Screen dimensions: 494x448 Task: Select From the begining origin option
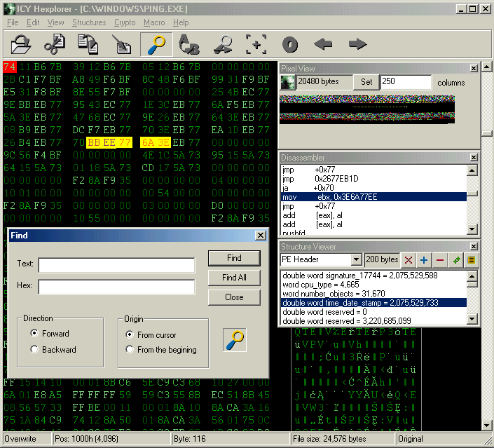click(130, 349)
